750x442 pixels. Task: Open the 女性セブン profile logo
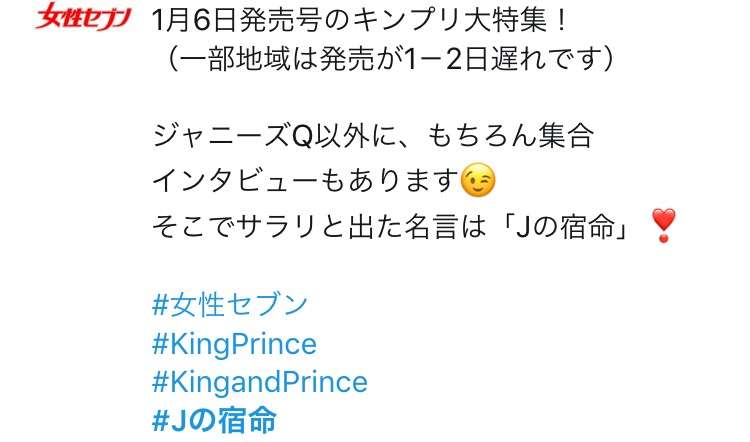coord(83,16)
